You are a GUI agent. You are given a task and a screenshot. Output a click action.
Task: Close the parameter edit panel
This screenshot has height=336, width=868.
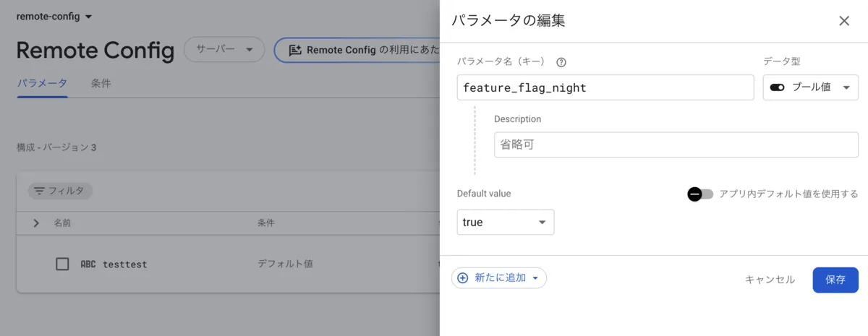tap(844, 21)
